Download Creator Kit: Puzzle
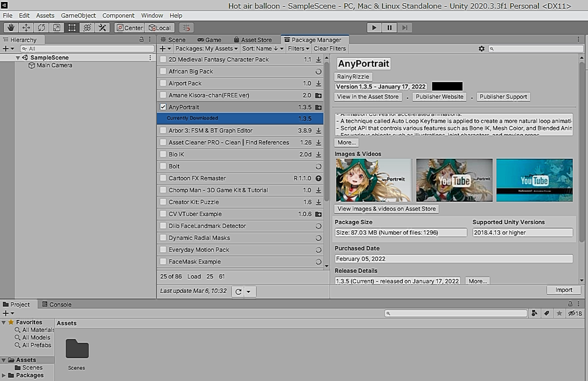 [318, 202]
